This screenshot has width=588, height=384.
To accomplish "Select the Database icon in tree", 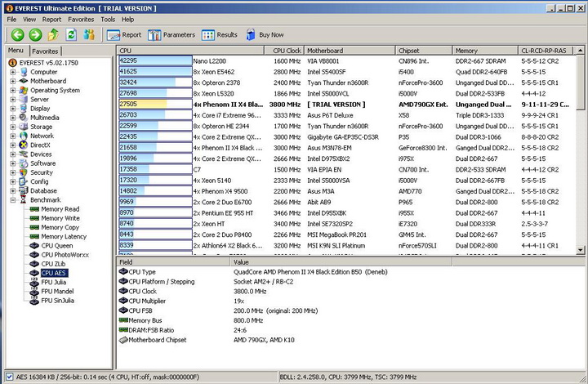I will coord(24,191).
